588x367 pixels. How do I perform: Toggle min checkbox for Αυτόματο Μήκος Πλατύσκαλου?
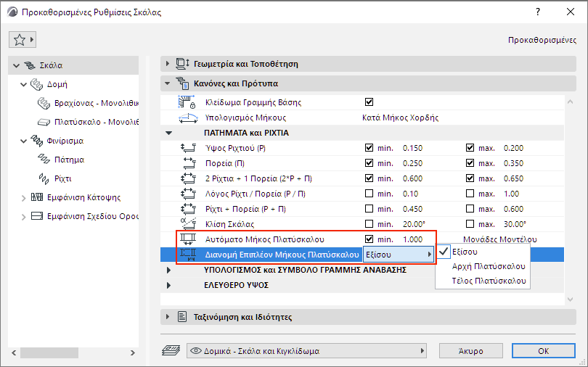369,239
